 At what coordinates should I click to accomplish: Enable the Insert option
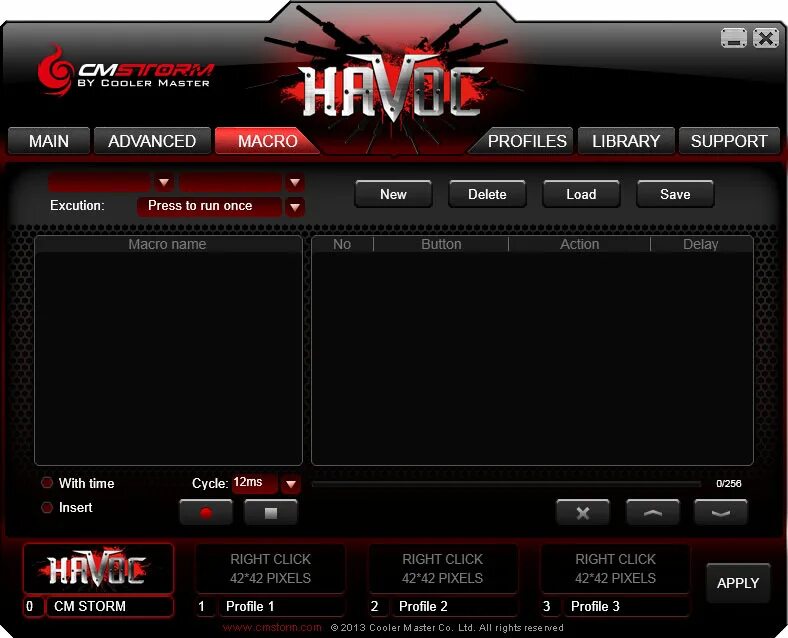pyautogui.click(x=47, y=507)
